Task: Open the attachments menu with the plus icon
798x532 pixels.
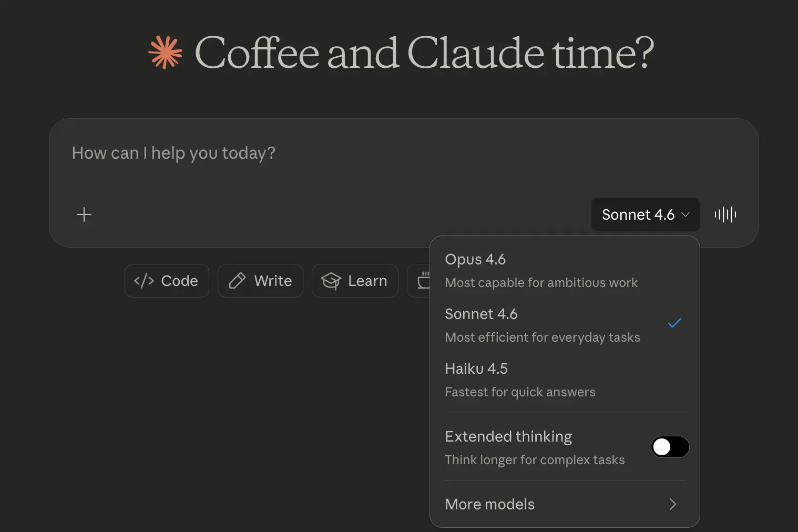Action: coord(84,214)
